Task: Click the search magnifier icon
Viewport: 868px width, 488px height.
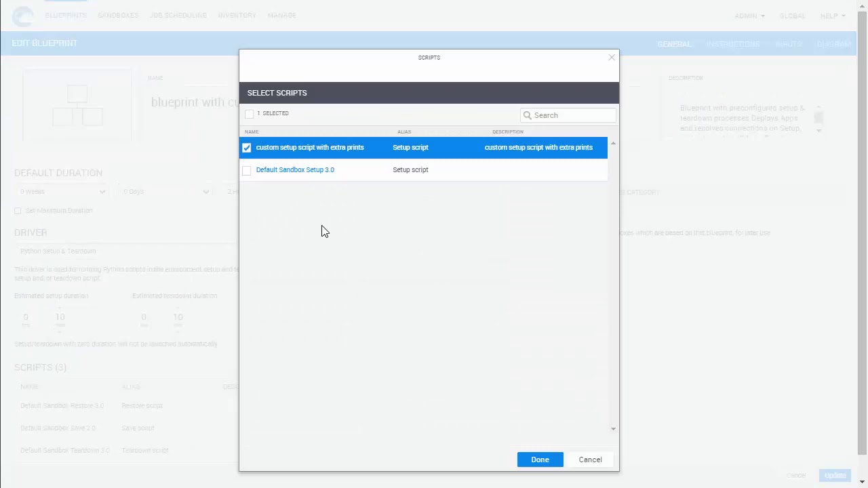Action: point(528,115)
